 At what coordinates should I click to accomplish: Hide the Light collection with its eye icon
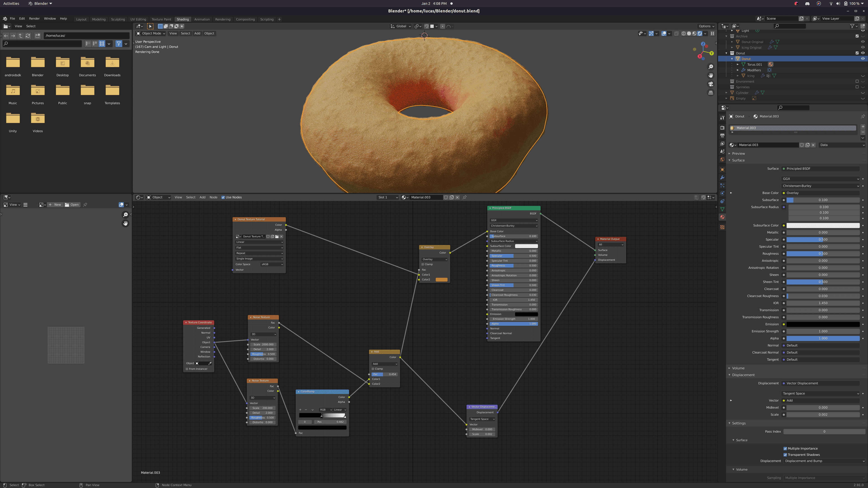(863, 31)
